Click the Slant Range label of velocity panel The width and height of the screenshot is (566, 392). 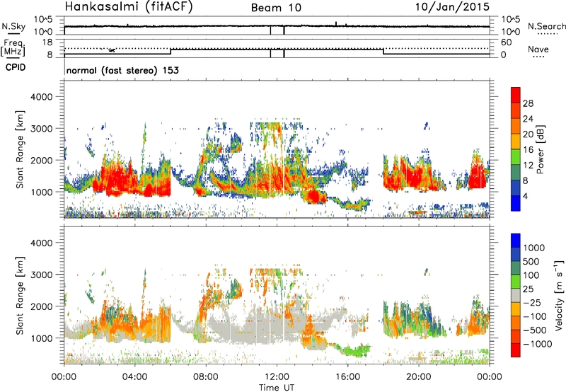20,295
